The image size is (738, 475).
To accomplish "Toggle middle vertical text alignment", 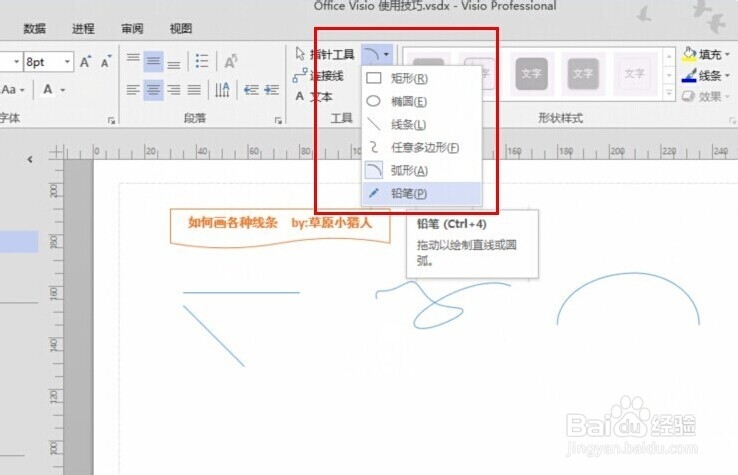I will click(153, 61).
